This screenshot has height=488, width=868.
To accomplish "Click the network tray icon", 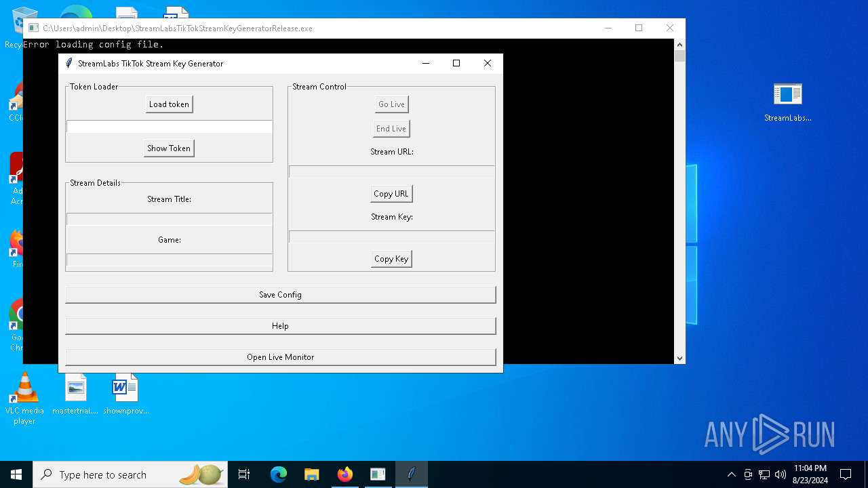I will 764,474.
